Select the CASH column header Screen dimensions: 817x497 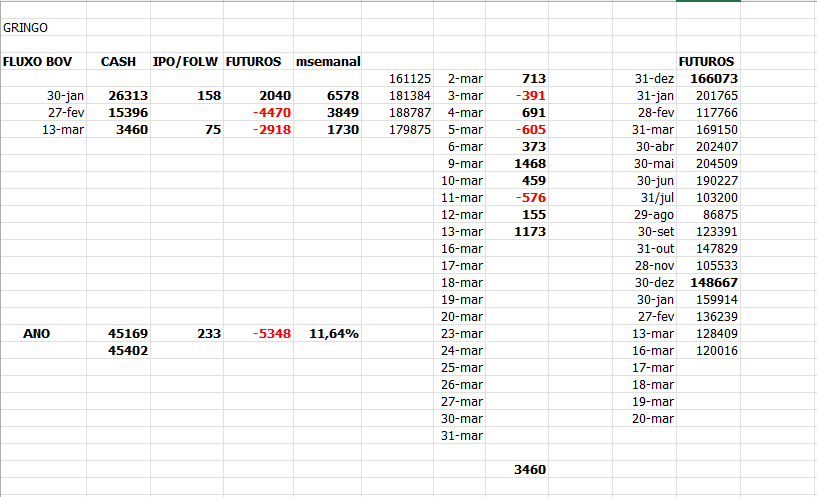coord(118,61)
